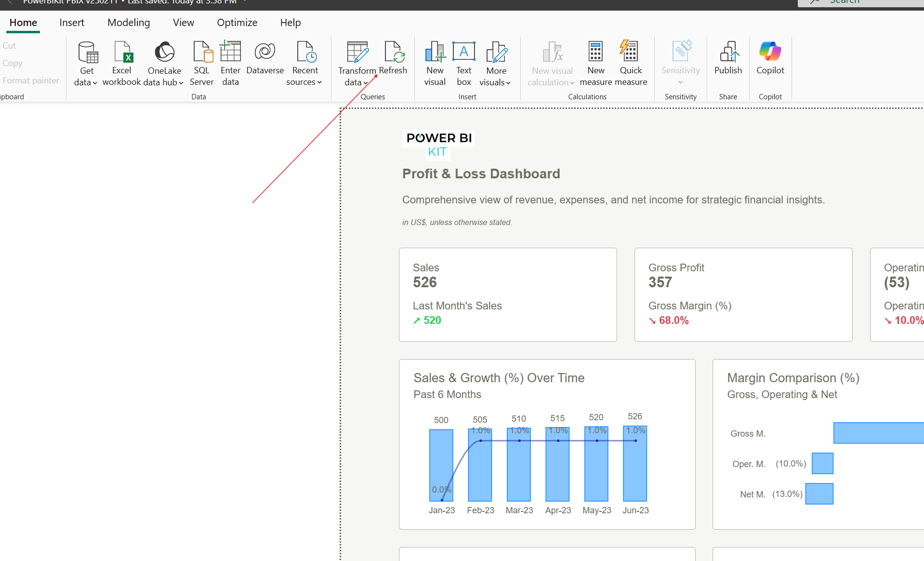Open the Insert ribbon tab

point(72,23)
